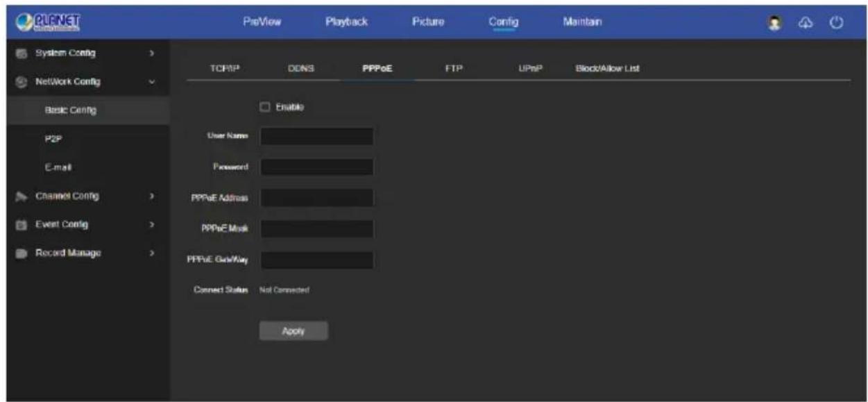The width and height of the screenshot is (868, 402).
Task: Expand System Config chevron
Action: click(151, 53)
